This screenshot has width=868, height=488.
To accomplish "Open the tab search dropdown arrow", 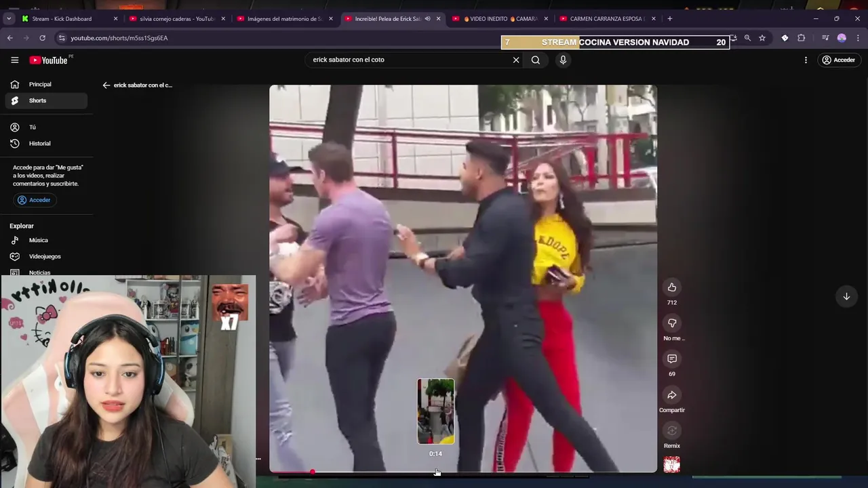I will coord(9,19).
